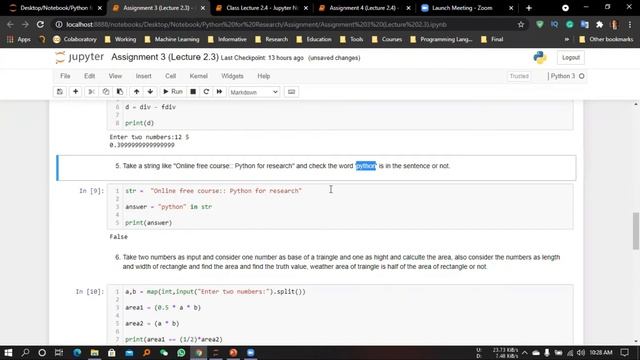Move selected cell up arrow
The width and height of the screenshot is (640, 360).
(136, 92)
